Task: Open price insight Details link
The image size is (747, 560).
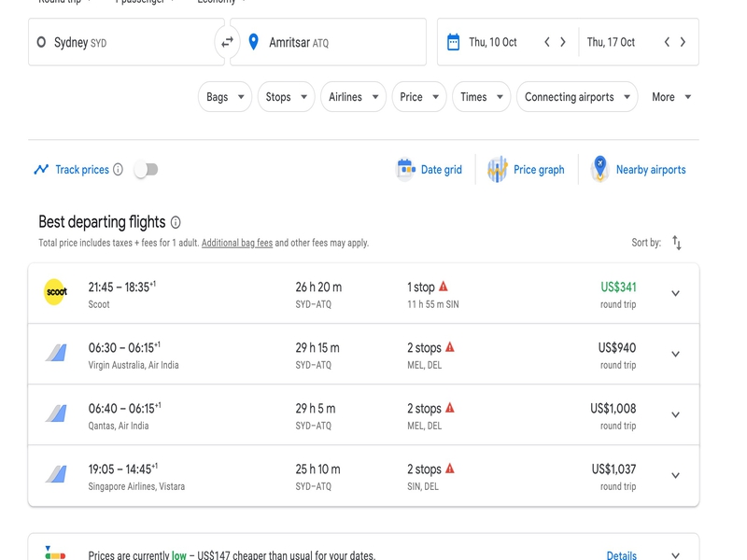Action: pos(622,555)
